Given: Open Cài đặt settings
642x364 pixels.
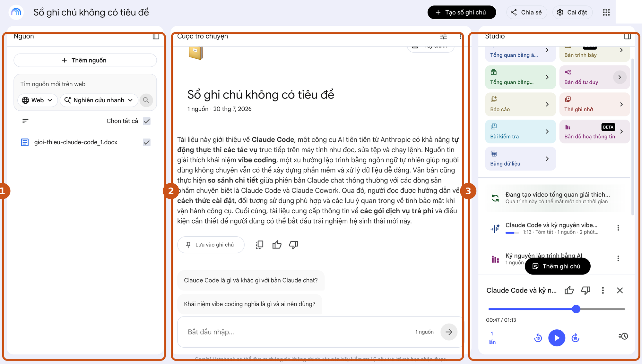Looking at the screenshot, I should coord(572,12).
